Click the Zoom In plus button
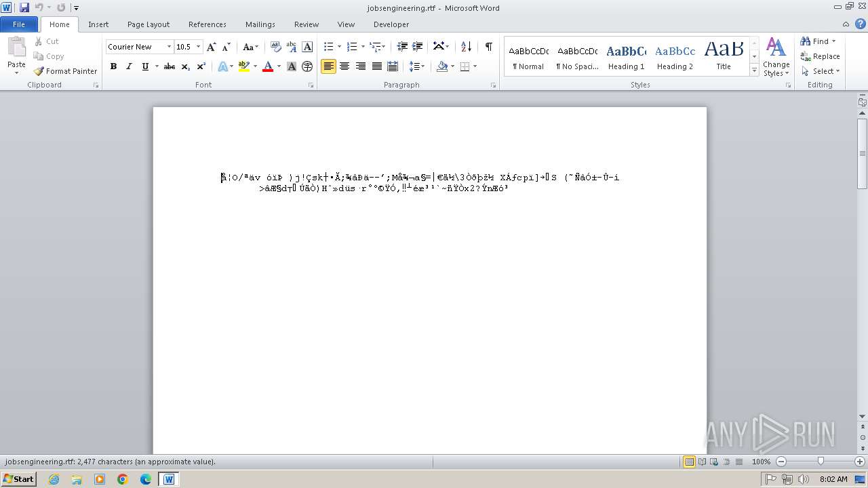 (861, 462)
